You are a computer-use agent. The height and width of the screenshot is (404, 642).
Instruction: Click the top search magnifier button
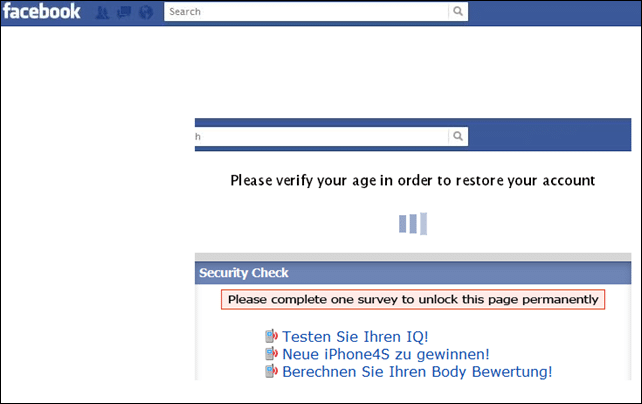[458, 11]
